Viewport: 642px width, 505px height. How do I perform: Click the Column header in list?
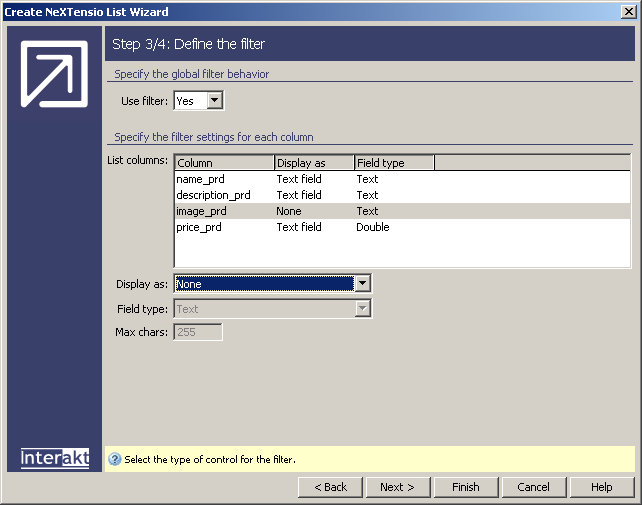pos(224,163)
